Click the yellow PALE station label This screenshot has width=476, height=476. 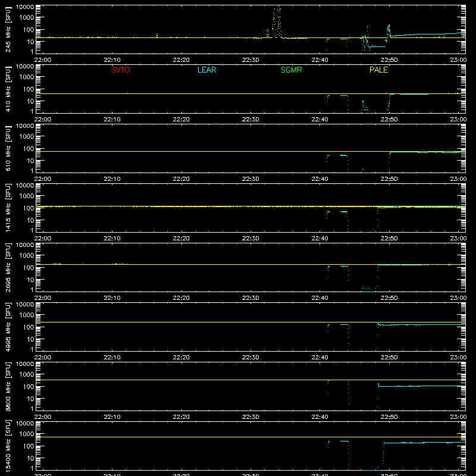point(378,70)
